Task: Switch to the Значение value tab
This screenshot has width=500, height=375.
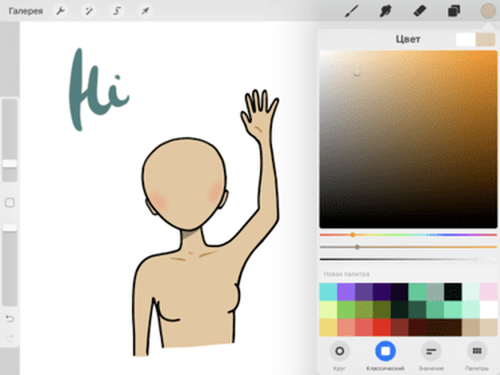Action: [431, 355]
